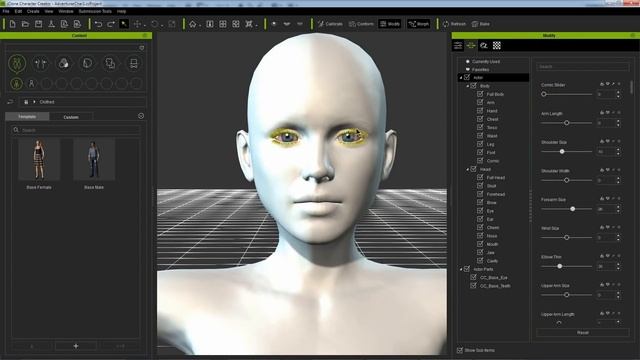Screen dimensions: 640x360
Task: Increment the Shoulder Size value stepper
Action: tap(618, 149)
